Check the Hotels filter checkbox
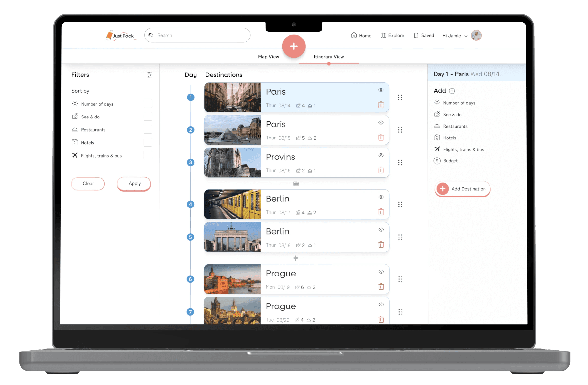 tap(148, 142)
